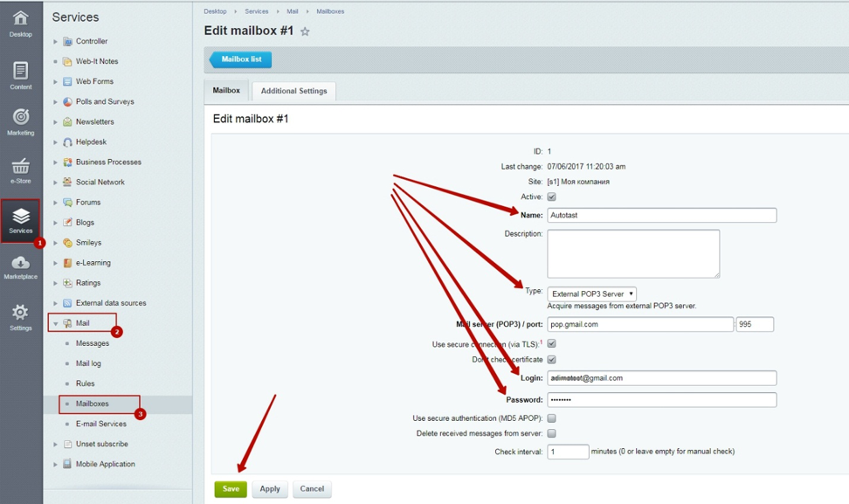Expand the Controller tree node

tap(55, 41)
